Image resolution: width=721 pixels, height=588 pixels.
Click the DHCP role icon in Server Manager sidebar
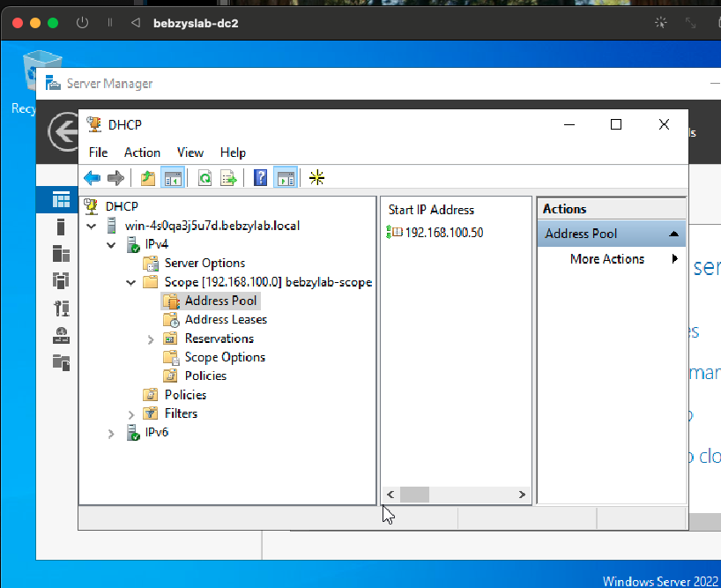click(61, 308)
